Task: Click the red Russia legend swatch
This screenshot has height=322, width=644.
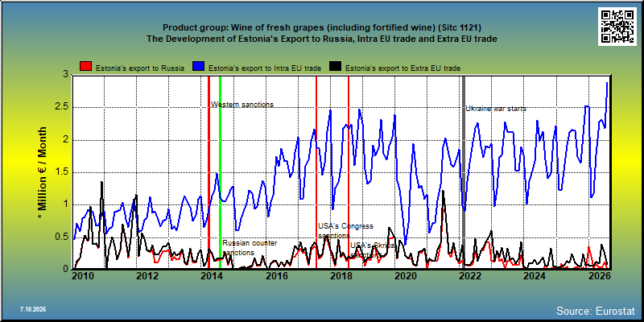Action: pyautogui.click(x=85, y=67)
